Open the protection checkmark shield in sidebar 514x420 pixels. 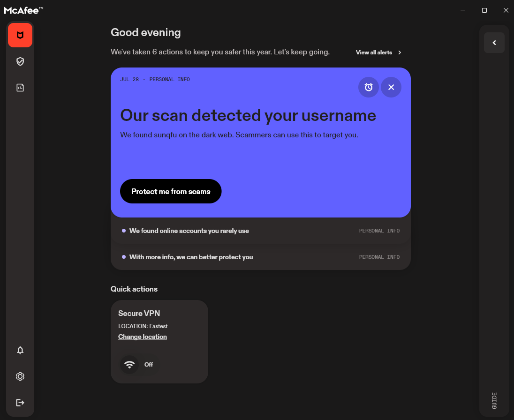click(x=20, y=61)
